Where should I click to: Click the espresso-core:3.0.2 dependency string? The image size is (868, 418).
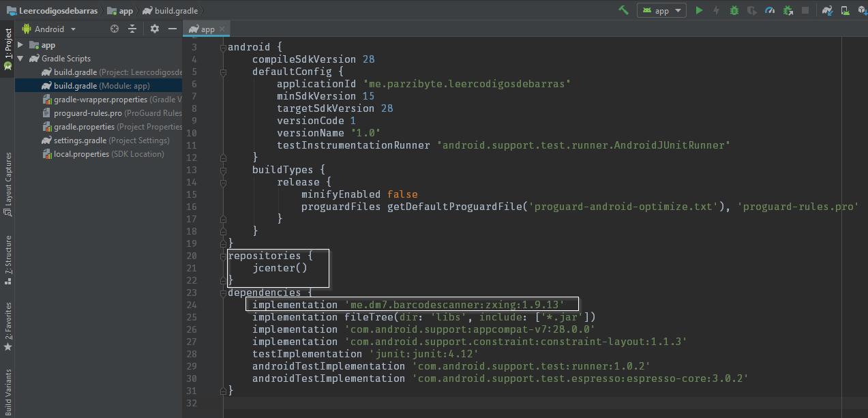(x=580, y=378)
